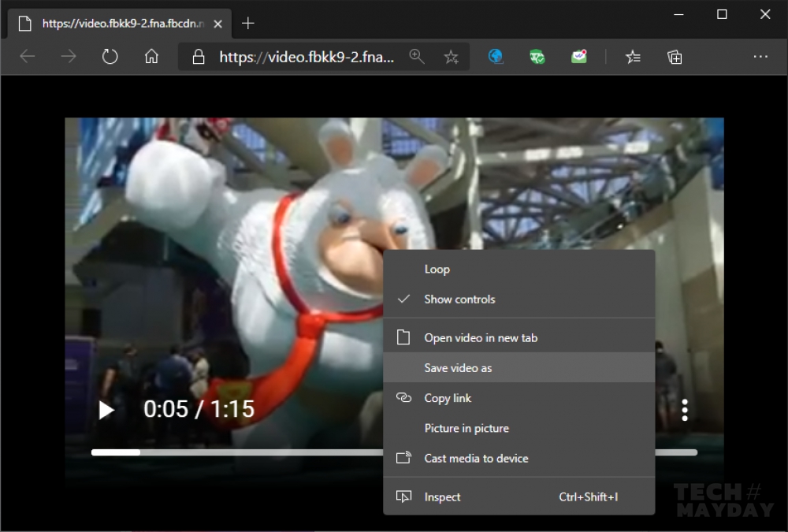Click the browser Forward arrow
Image resolution: width=788 pixels, height=532 pixels.
69,56
